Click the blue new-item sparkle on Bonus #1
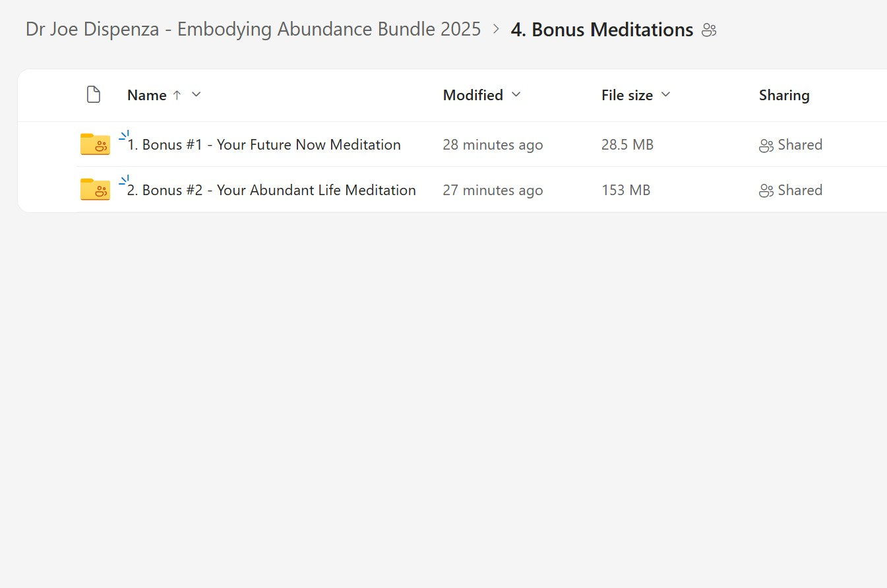887x588 pixels. coord(124,136)
